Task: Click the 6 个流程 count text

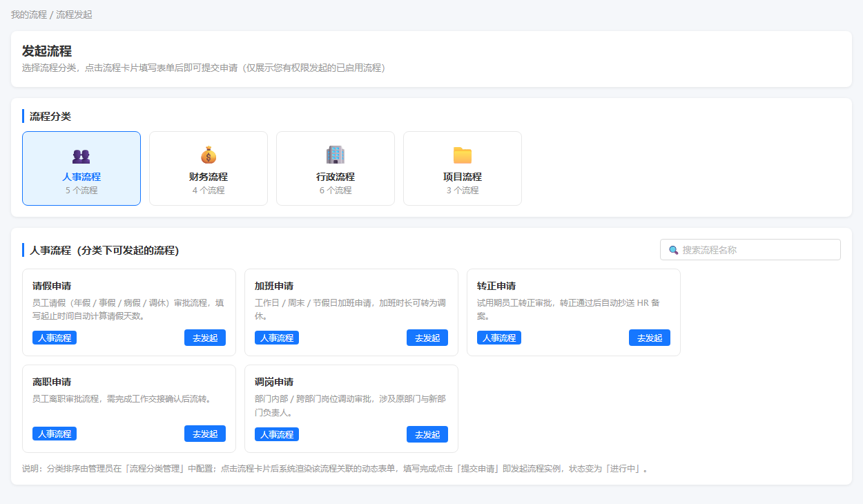Action: click(336, 191)
